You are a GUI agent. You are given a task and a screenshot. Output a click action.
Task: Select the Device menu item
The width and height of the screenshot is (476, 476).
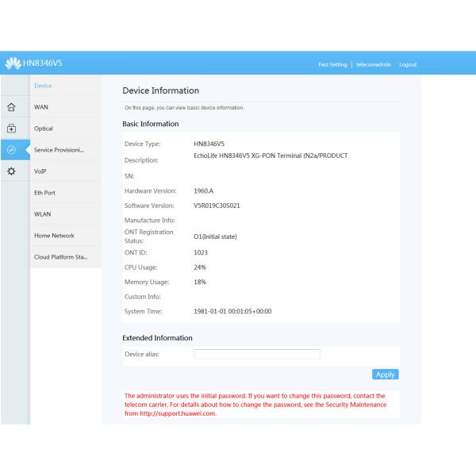click(43, 85)
